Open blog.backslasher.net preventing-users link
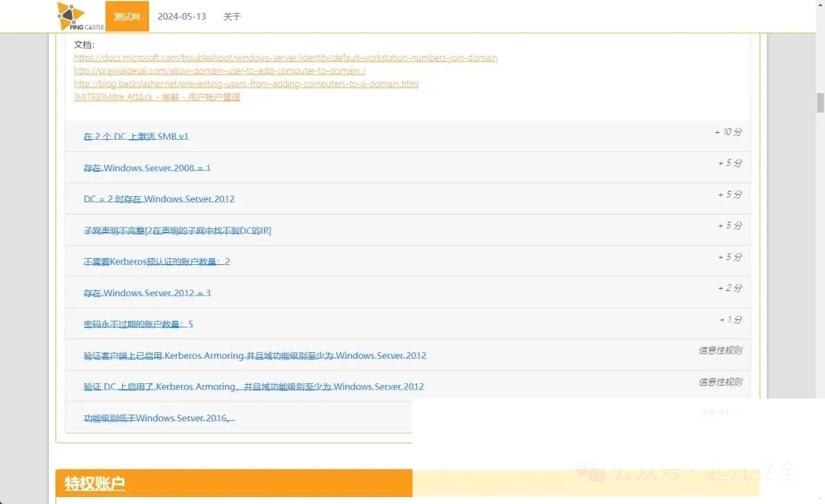 click(246, 84)
